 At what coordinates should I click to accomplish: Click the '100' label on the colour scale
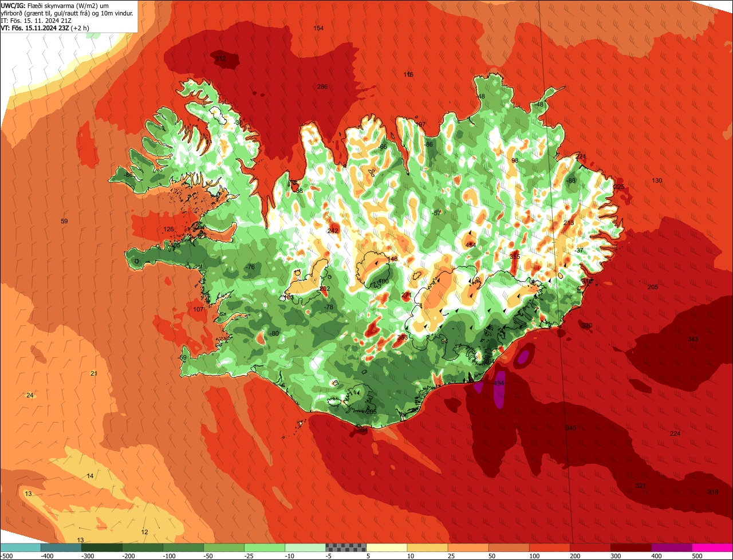click(x=534, y=556)
